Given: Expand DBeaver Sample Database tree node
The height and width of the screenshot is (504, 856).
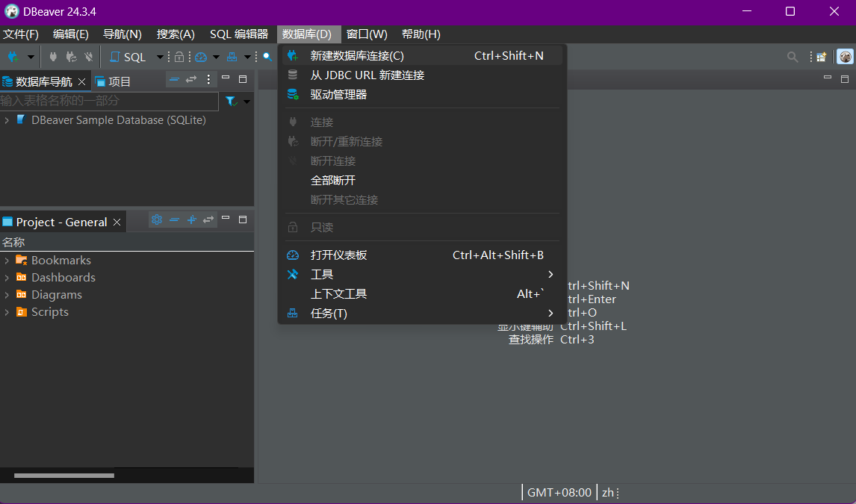Looking at the screenshot, I should click(x=7, y=120).
